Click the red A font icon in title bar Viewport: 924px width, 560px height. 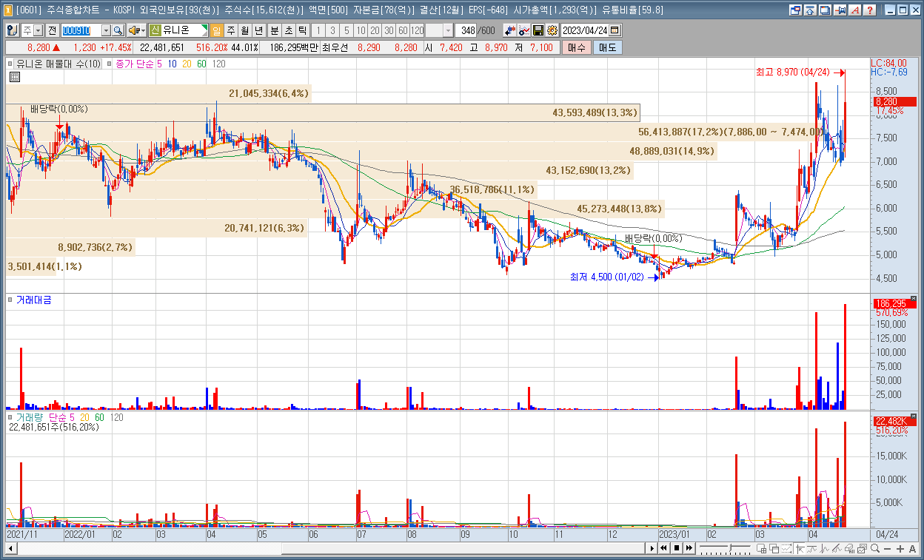pyautogui.click(x=854, y=10)
